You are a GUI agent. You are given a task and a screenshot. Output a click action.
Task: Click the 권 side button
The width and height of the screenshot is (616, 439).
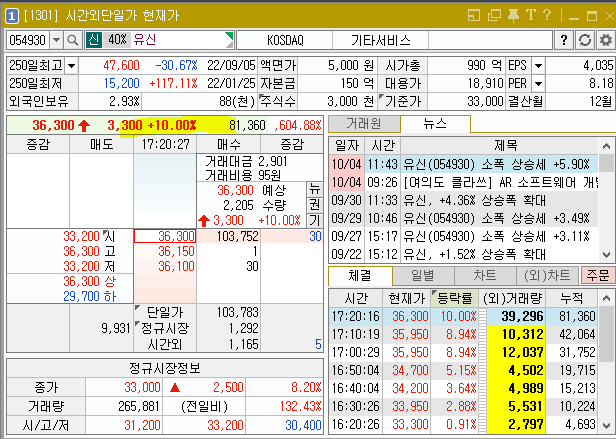[x=314, y=205]
